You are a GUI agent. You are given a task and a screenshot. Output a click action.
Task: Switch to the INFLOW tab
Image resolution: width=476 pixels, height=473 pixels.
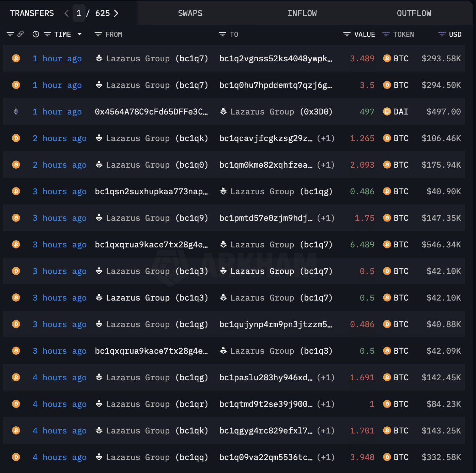click(302, 13)
